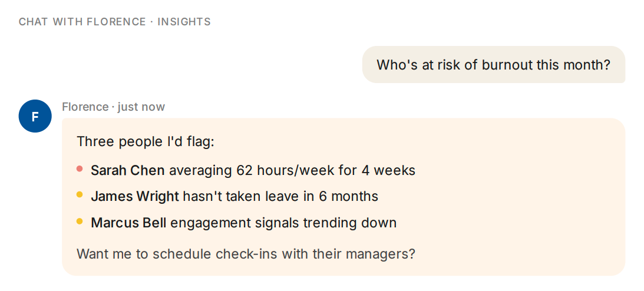
Task: Click 'averaging 62 hours/week for 4 weeks' text
Action: click(x=292, y=170)
